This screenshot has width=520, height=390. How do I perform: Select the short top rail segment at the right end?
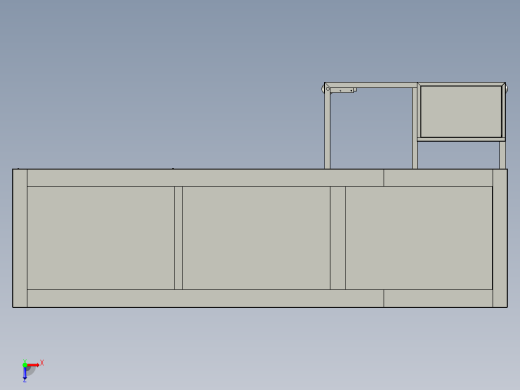pyautogui.click(x=438, y=178)
